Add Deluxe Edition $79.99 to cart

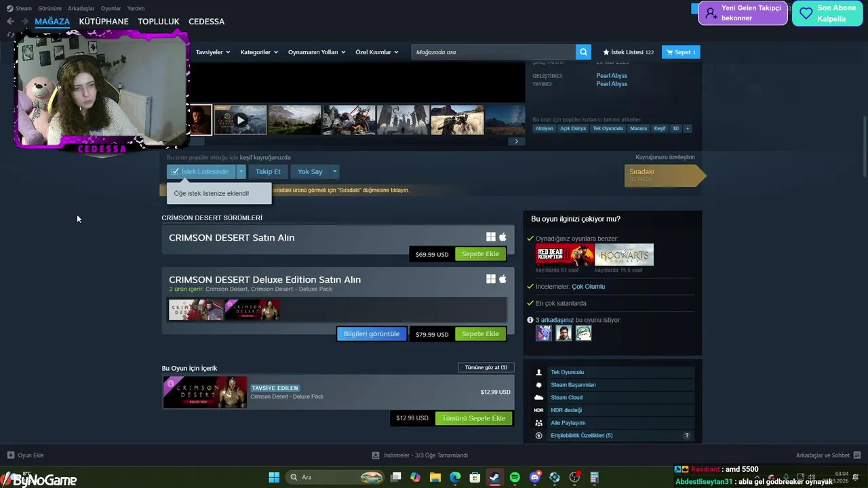pos(480,334)
